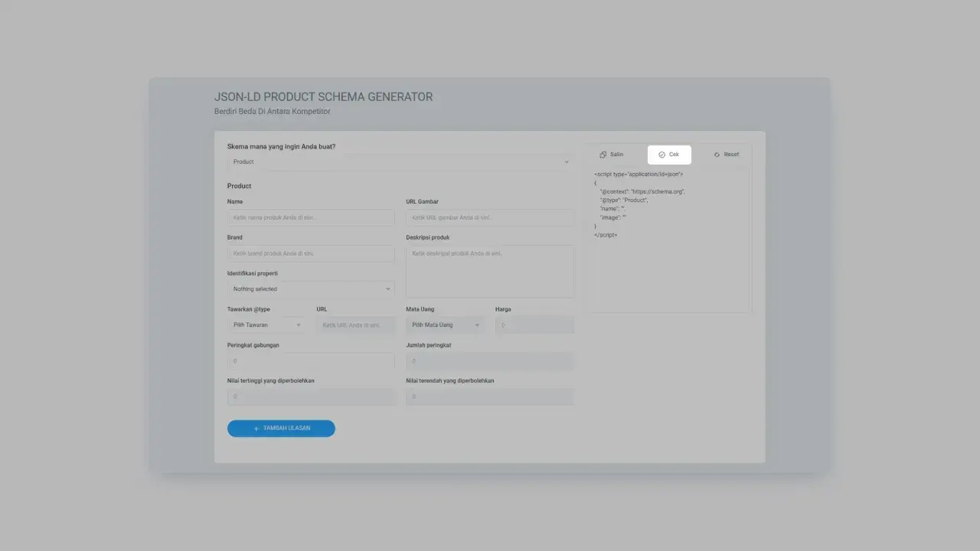Expand the Identifikasi properti dropdown
Viewport: 980px width, 551px height.
point(311,289)
